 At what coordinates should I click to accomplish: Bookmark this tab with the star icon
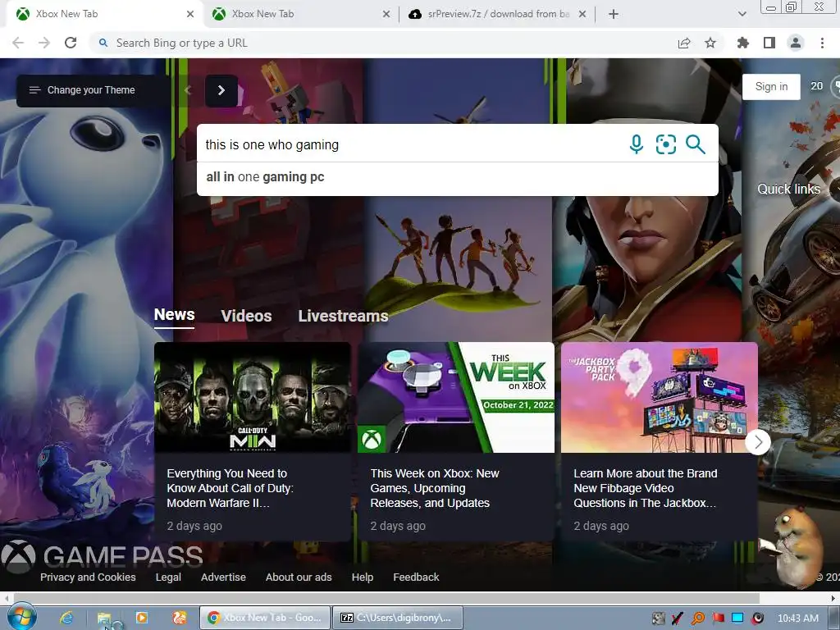pyautogui.click(x=710, y=43)
